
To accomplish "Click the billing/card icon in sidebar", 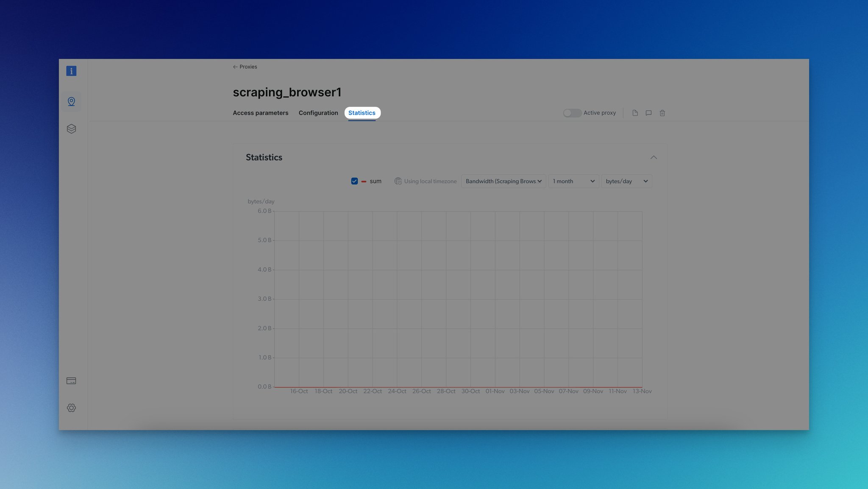I will pos(71,381).
